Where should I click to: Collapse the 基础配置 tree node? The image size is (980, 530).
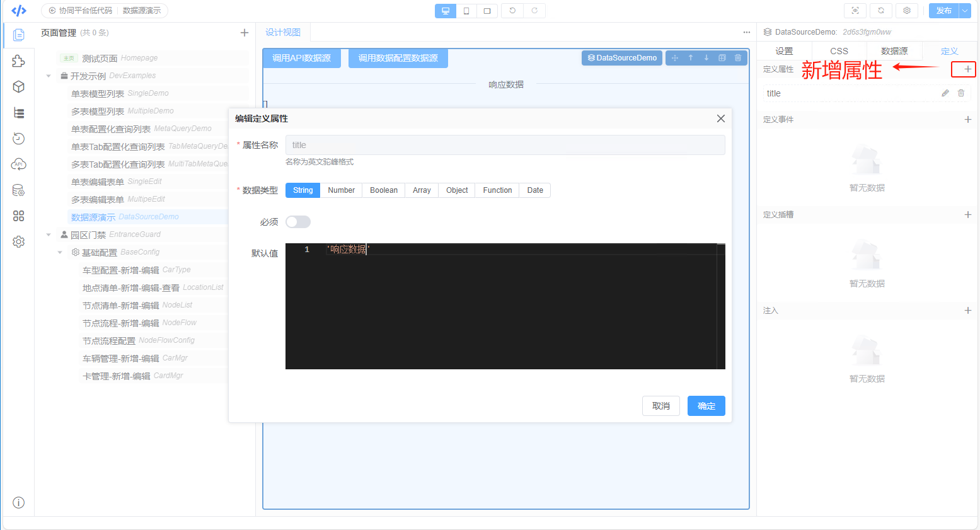coord(60,252)
